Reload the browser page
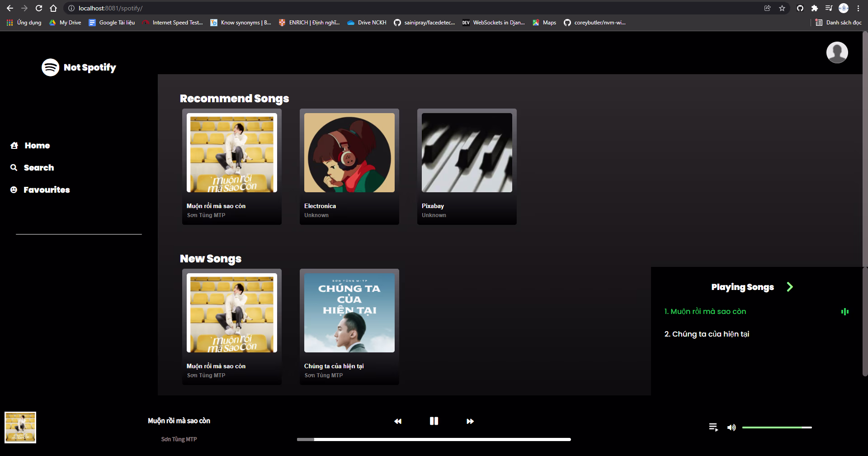 pyautogui.click(x=39, y=8)
